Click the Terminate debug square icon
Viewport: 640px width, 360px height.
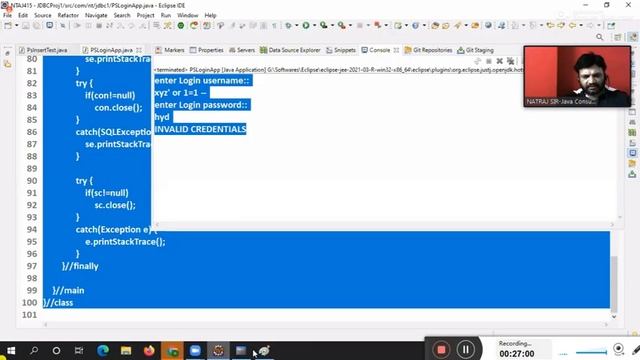pos(99,25)
